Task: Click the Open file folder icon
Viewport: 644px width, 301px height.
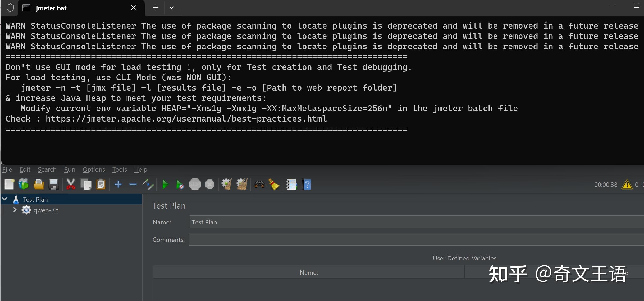Action: (x=39, y=185)
